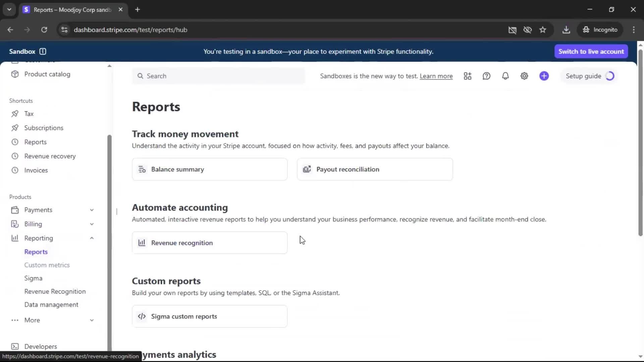
Task: Click the notifications bell icon
Action: (505, 76)
